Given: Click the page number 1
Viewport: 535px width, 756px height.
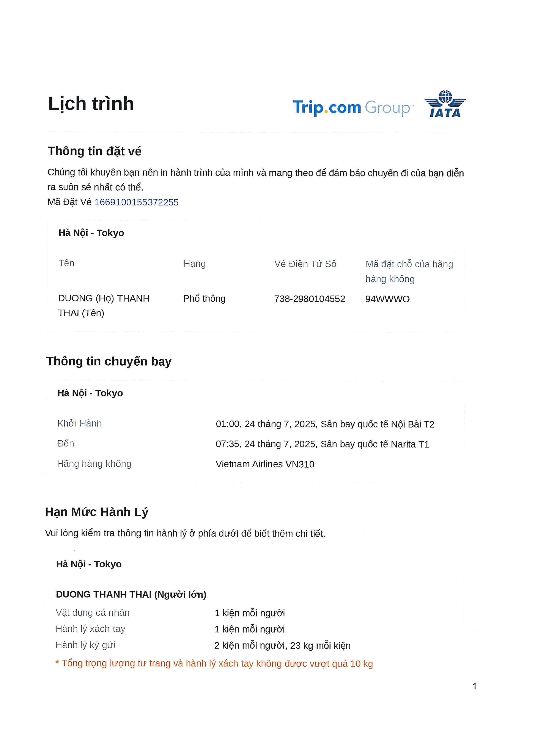Looking at the screenshot, I should (474, 686).
